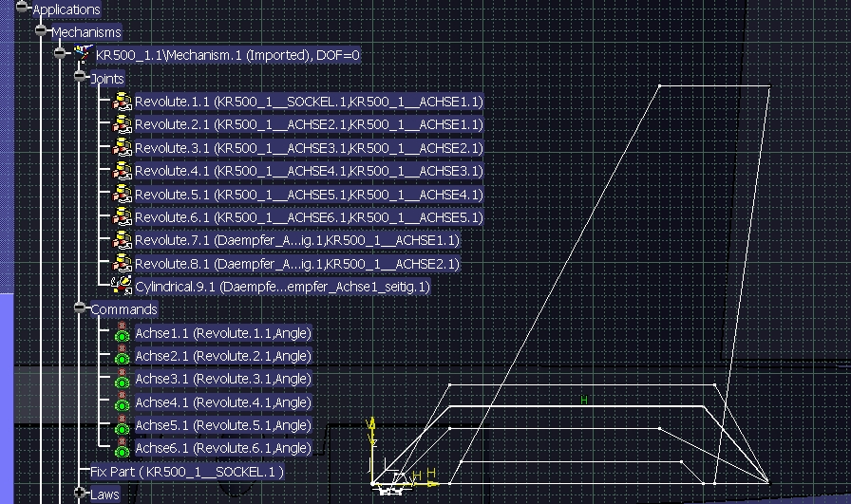Select the Commands label

(123, 309)
